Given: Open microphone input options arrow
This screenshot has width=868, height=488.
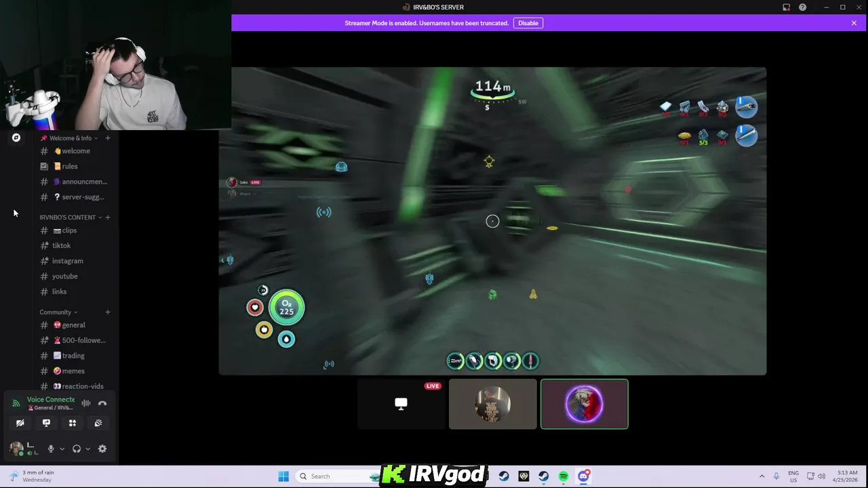Looking at the screenshot, I should tap(62, 449).
